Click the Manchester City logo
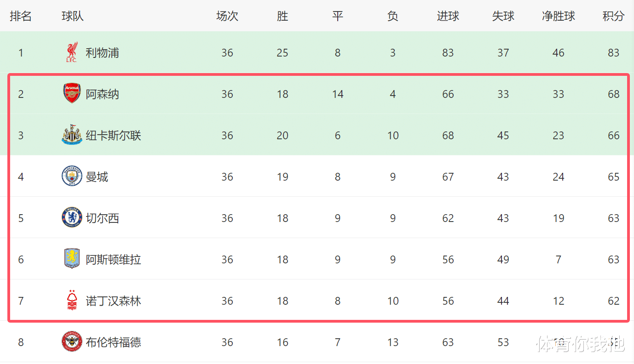This screenshot has width=634, height=364. click(72, 176)
